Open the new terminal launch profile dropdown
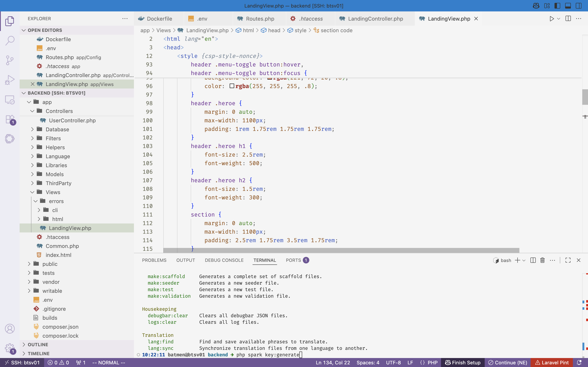The height and width of the screenshot is (367, 588). tap(524, 260)
